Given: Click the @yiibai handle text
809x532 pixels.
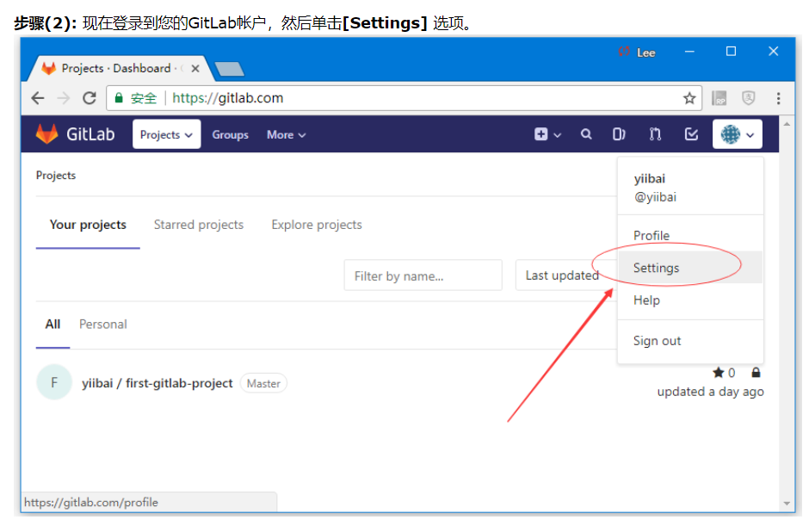Looking at the screenshot, I should [655, 197].
